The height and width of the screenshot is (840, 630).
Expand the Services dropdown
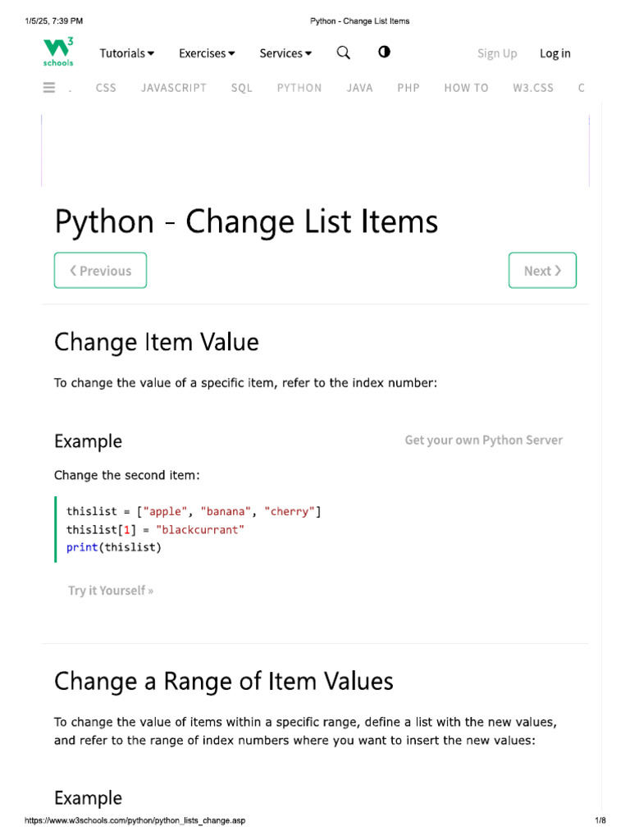click(285, 53)
